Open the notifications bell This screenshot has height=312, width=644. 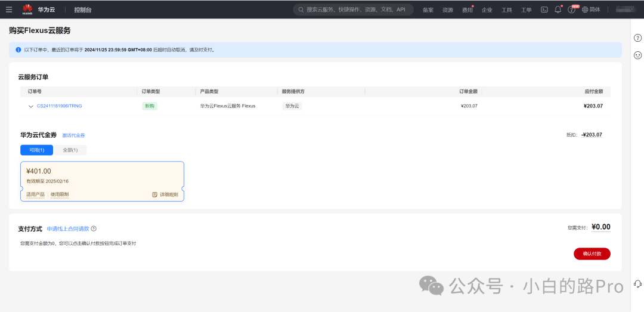click(558, 10)
